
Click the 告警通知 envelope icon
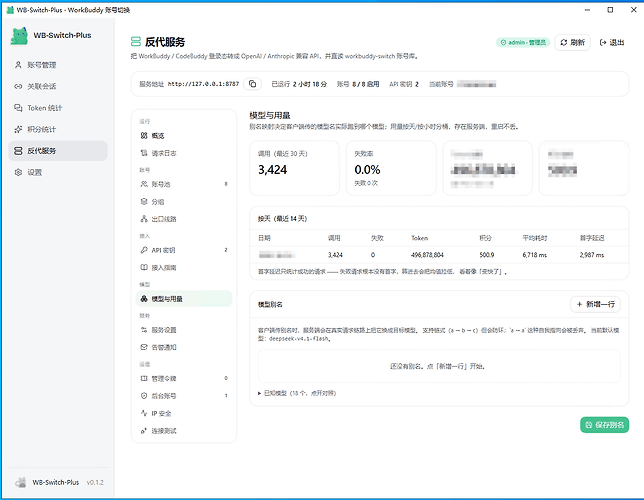tap(144, 347)
